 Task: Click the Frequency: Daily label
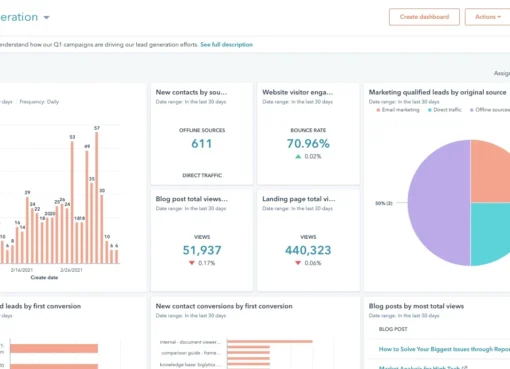click(39, 102)
